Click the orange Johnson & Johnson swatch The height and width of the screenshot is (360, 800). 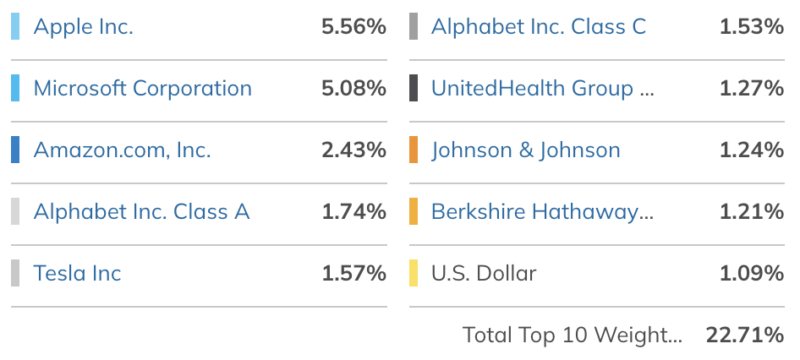pos(413,150)
